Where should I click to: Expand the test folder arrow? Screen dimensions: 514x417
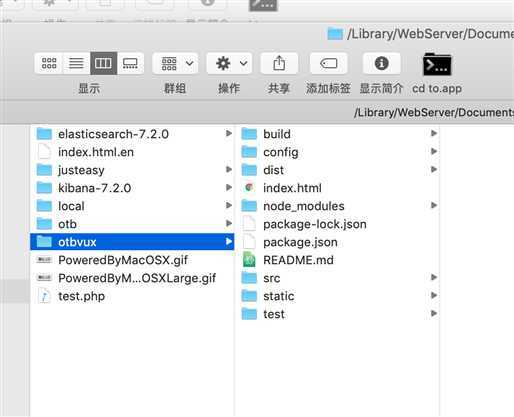click(434, 313)
